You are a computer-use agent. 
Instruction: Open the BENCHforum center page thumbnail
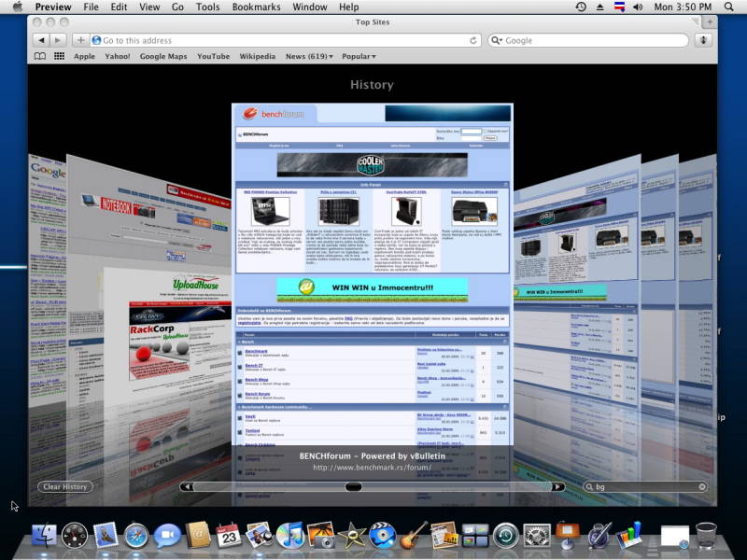(372, 273)
